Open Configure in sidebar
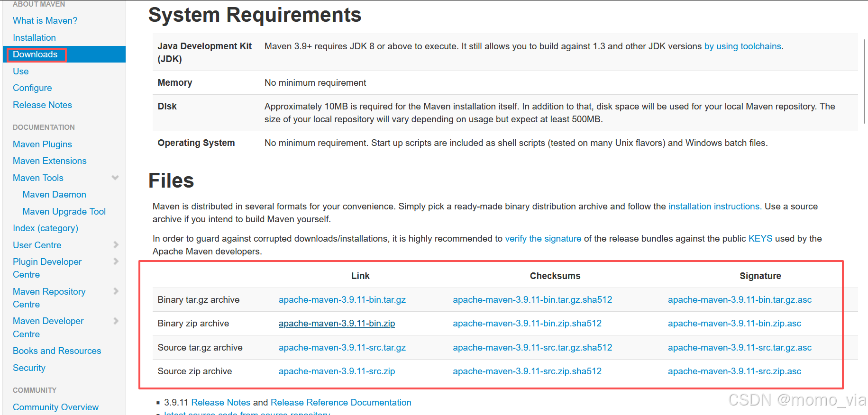868x415 pixels. (x=32, y=88)
